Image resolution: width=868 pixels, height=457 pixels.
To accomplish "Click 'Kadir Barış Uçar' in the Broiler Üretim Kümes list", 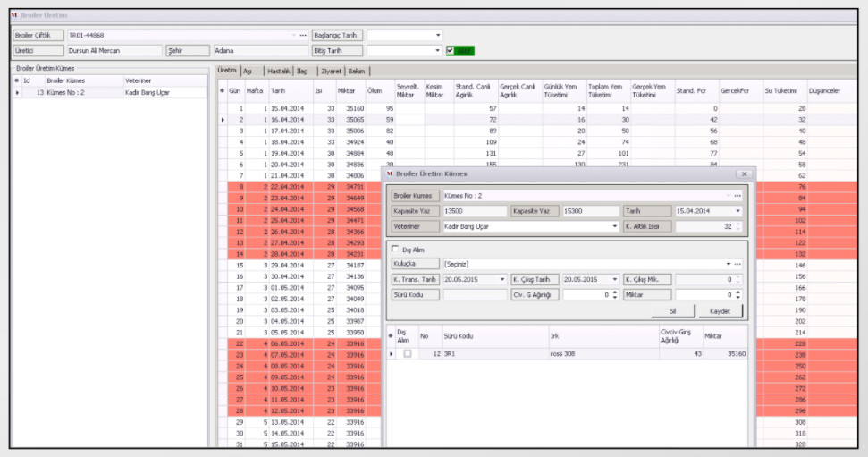I will [x=165, y=92].
